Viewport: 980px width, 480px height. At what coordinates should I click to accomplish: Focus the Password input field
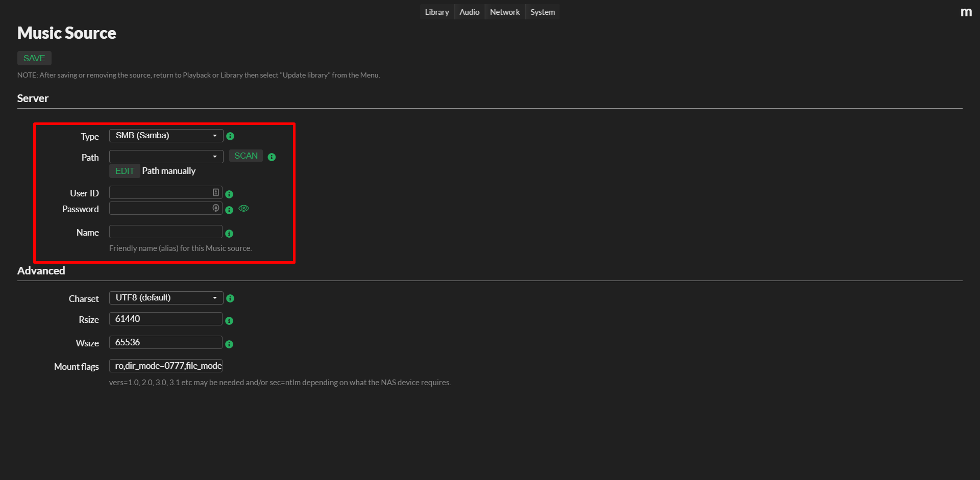coord(166,208)
